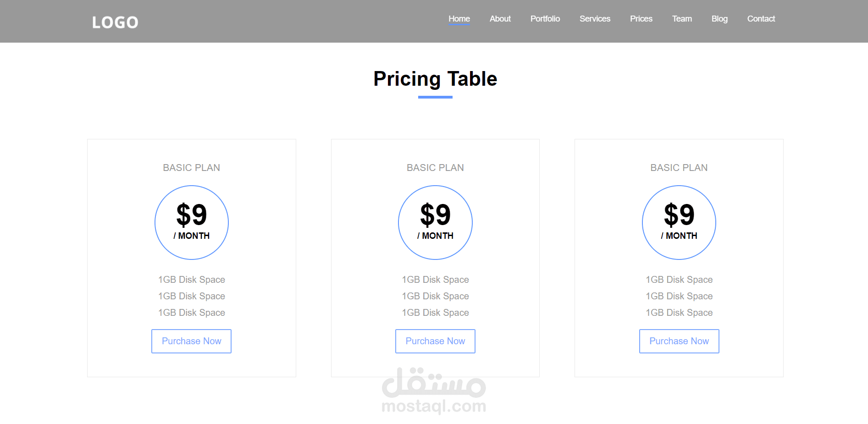The height and width of the screenshot is (424, 868).
Task: Open the Team nav link
Action: click(x=682, y=19)
